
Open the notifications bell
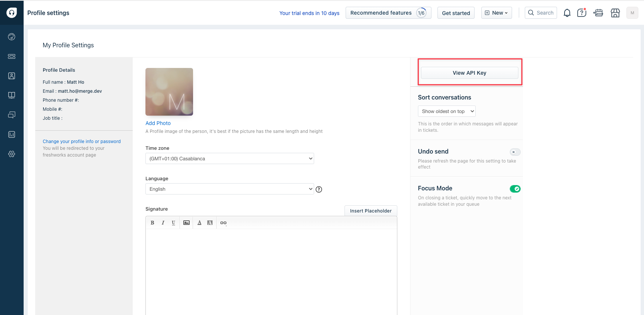click(567, 13)
